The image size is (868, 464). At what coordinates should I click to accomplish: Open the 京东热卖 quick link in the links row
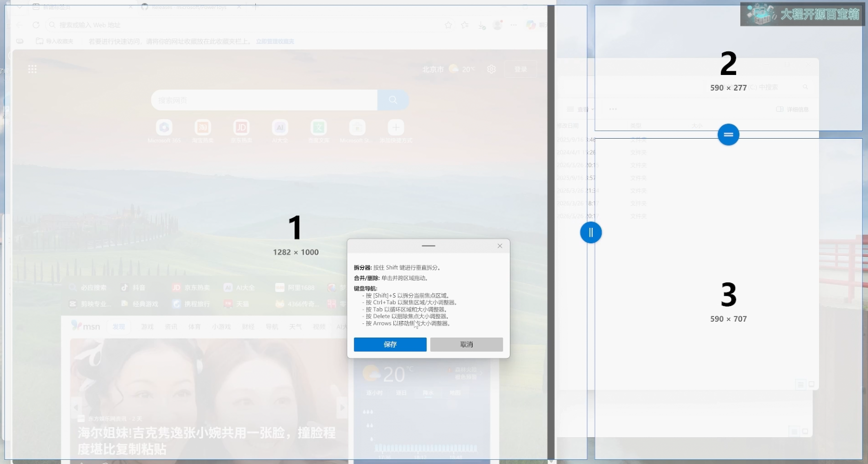(x=191, y=288)
